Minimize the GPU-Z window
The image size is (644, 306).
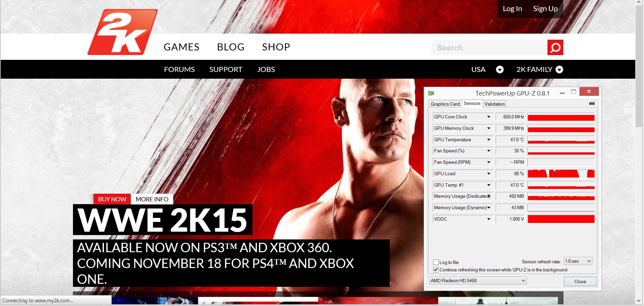coord(562,93)
